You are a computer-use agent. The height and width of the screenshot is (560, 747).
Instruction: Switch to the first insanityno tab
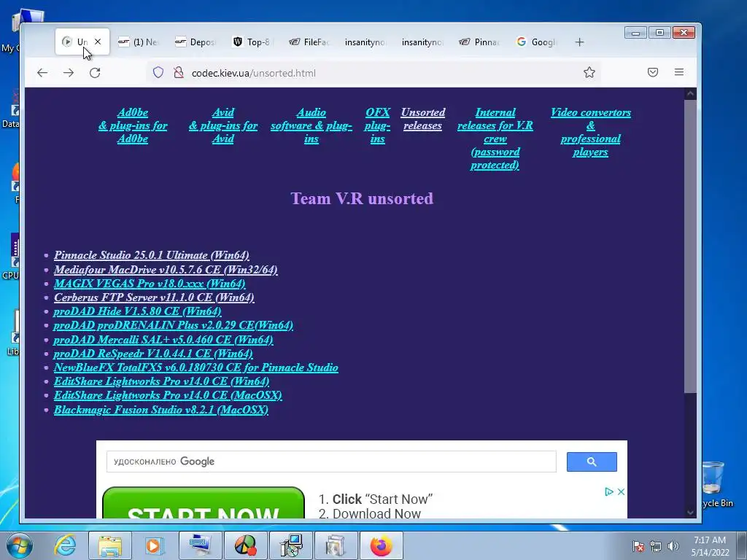(366, 42)
